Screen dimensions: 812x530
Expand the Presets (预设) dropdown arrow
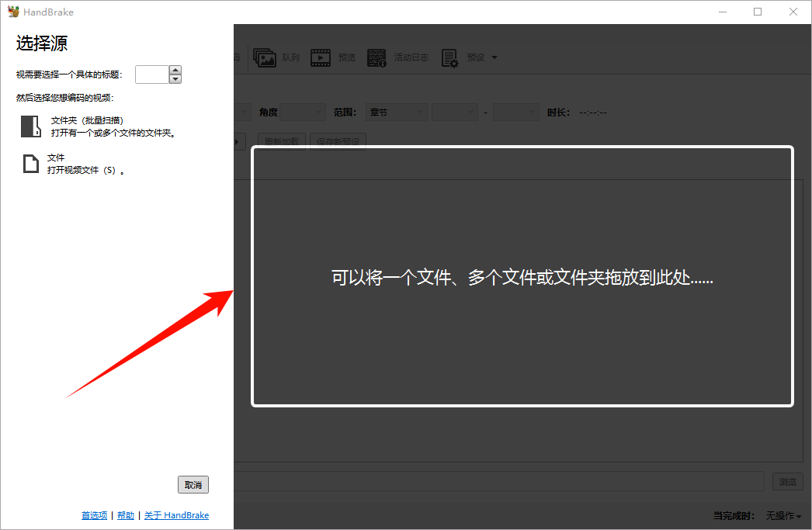tap(494, 57)
